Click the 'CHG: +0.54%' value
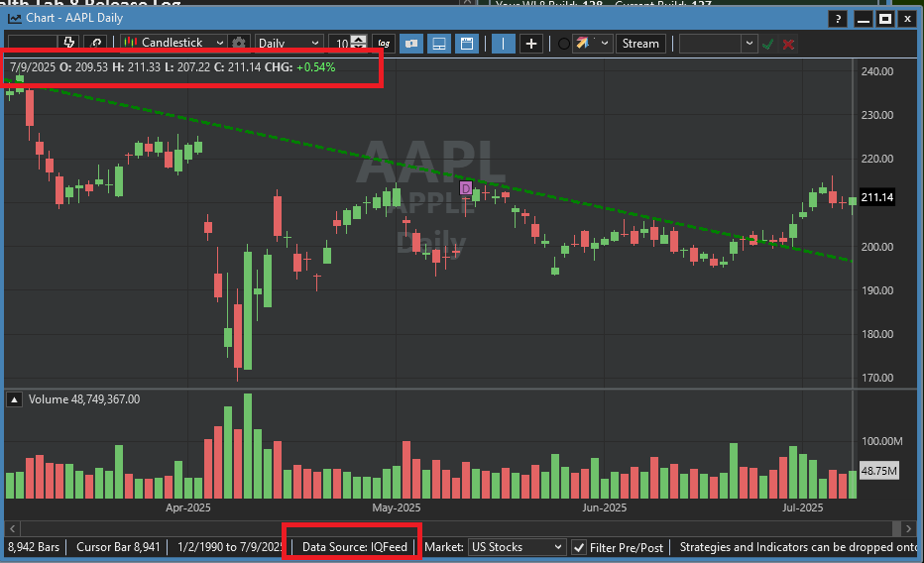This screenshot has height=563, width=924. [x=300, y=67]
